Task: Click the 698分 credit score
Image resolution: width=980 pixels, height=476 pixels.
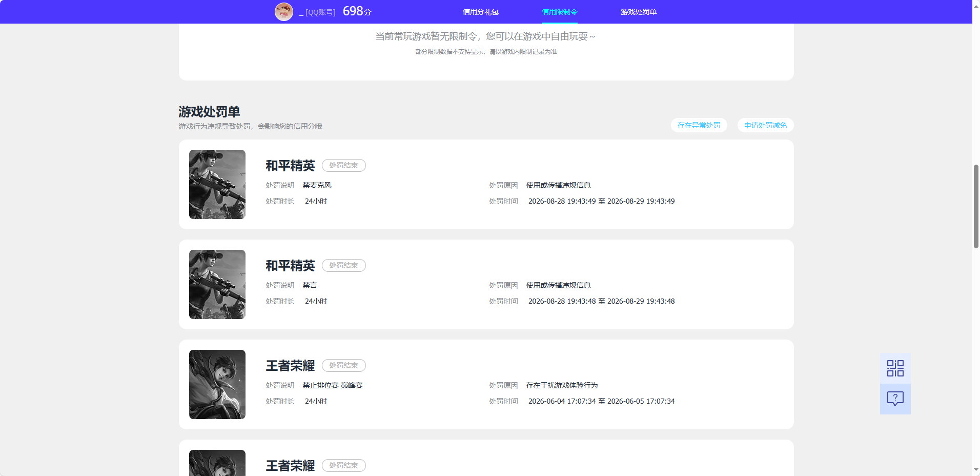Action: click(x=357, y=11)
